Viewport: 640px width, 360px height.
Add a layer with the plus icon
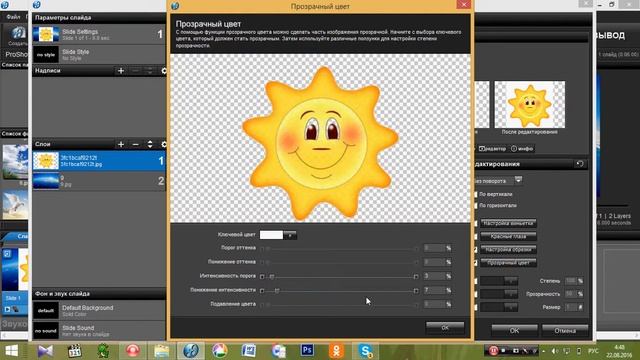coord(121,144)
